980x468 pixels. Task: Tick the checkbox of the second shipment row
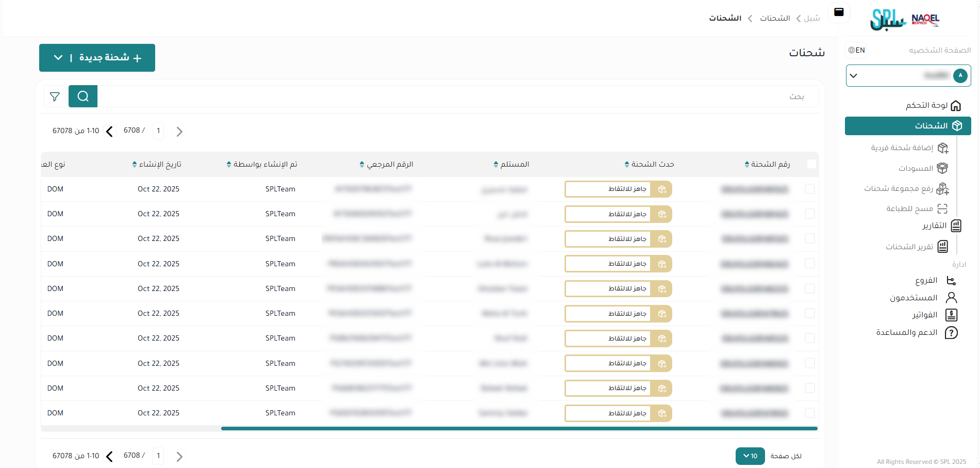810,214
